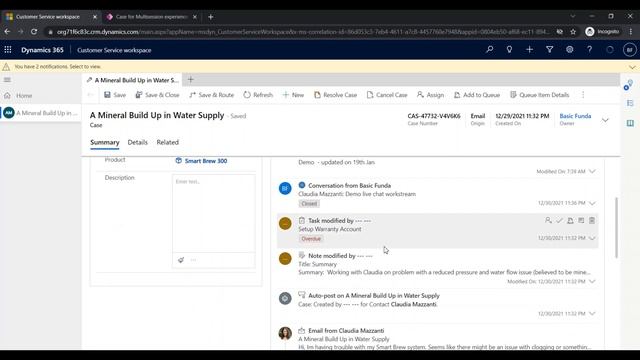Open the agent scripts pane icon

pyautogui.click(x=630, y=103)
